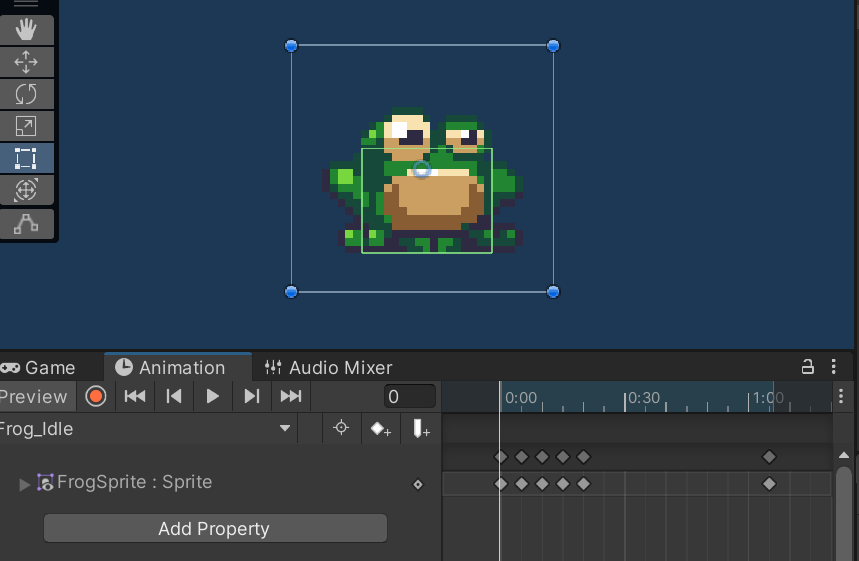The width and height of the screenshot is (859, 561).
Task: Click the Add Event icon
Action: (419, 429)
